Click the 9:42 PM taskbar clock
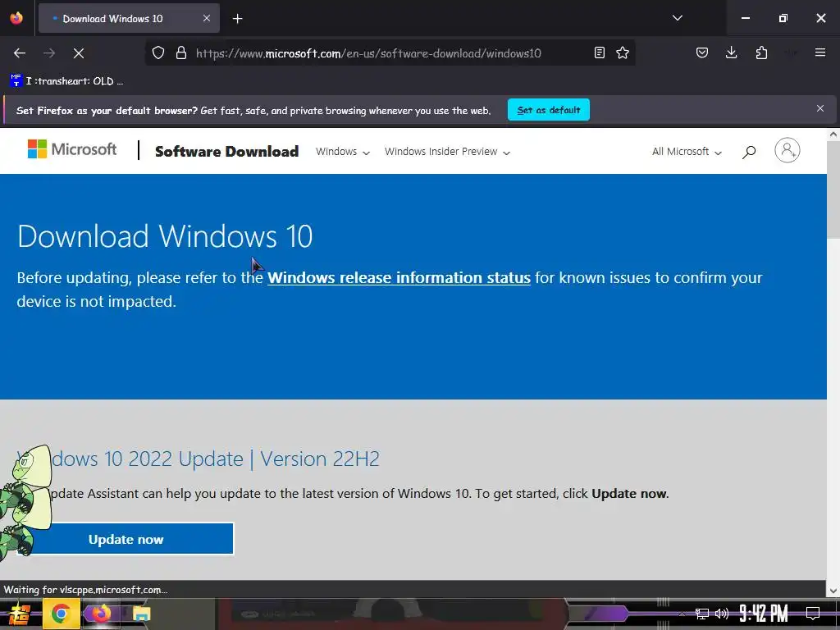Screen dimensions: 840x630 [764, 613]
